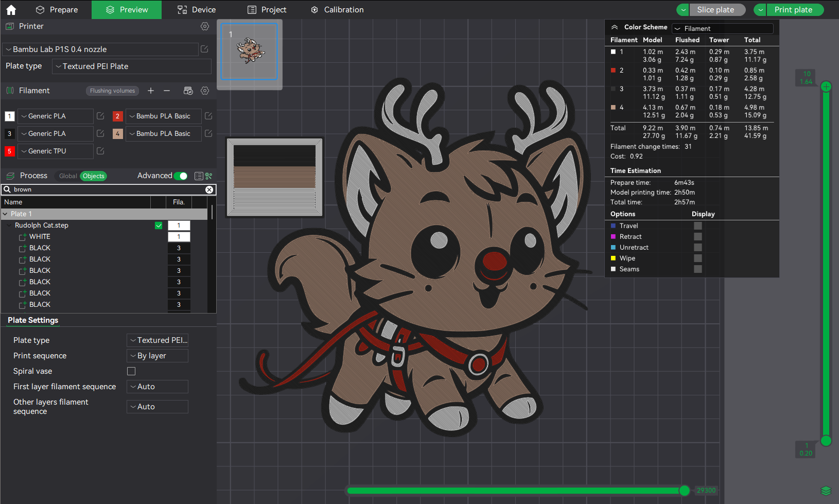Enable Spiral vase checkbox

coord(131,371)
